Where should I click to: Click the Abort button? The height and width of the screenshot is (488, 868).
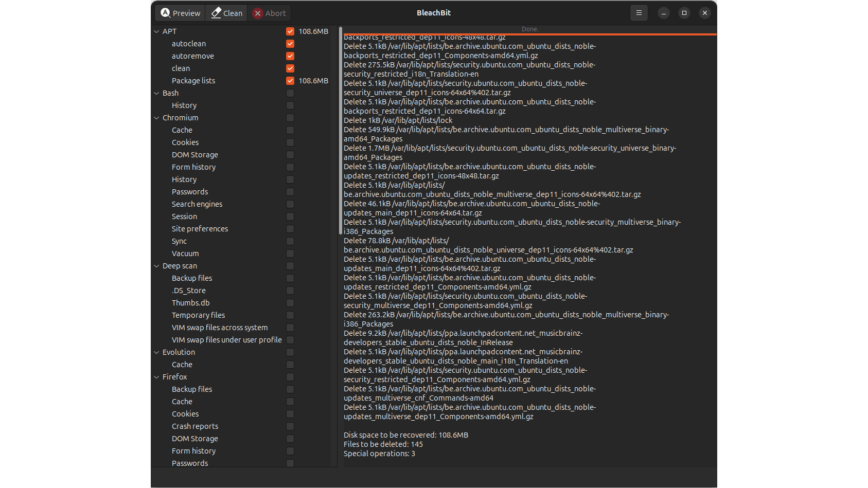[x=269, y=13]
